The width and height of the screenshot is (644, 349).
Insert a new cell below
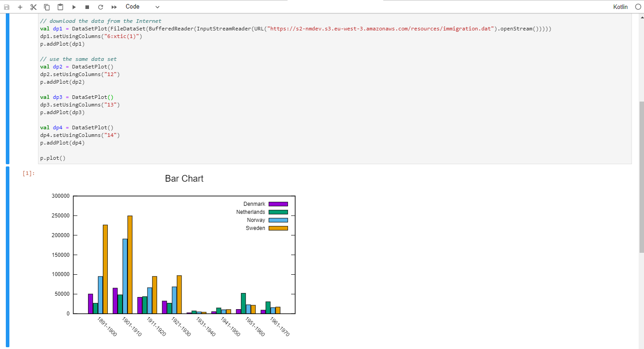pyautogui.click(x=20, y=7)
